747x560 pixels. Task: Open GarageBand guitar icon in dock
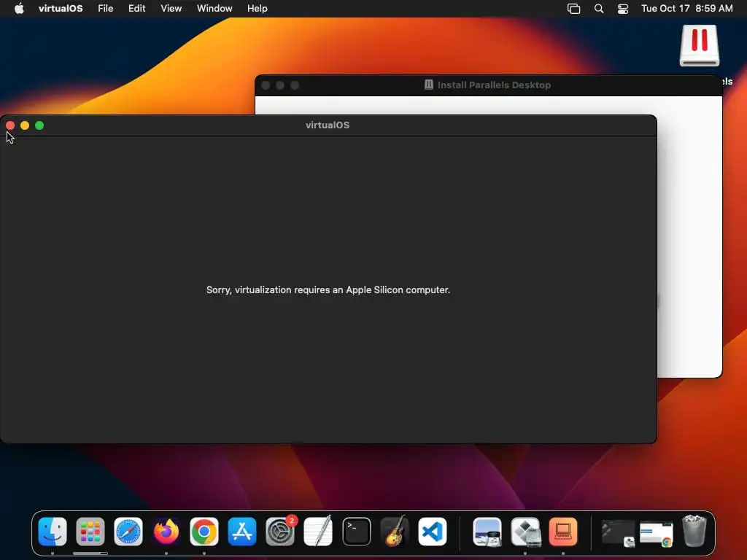click(395, 532)
